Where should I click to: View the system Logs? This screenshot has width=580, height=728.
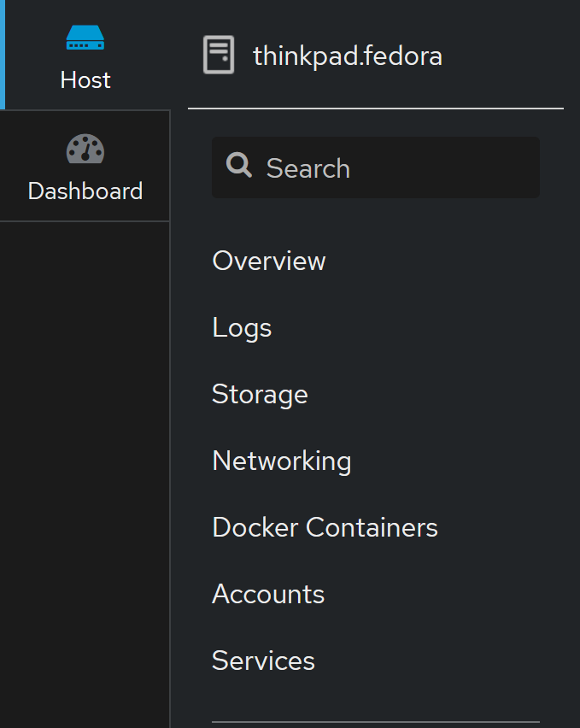click(242, 327)
